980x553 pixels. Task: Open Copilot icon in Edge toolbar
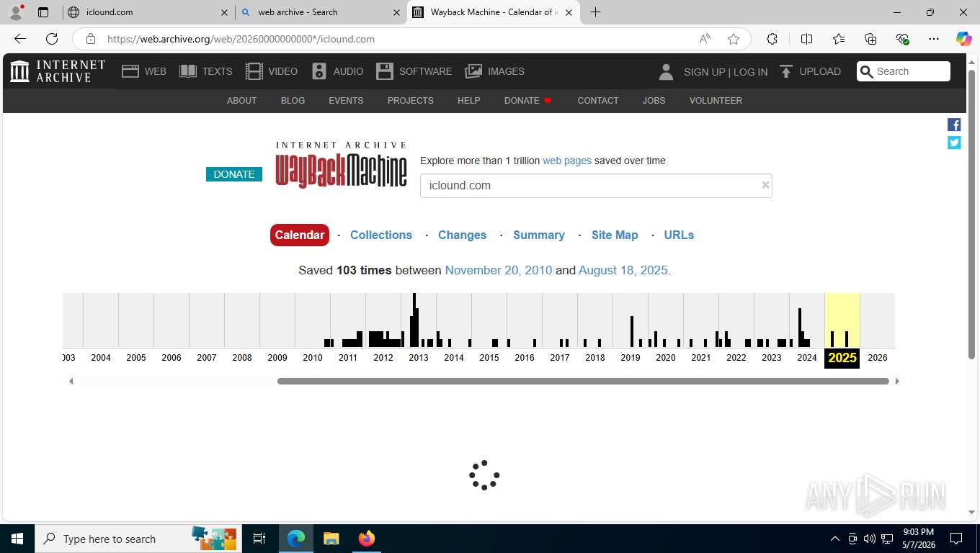(x=963, y=39)
